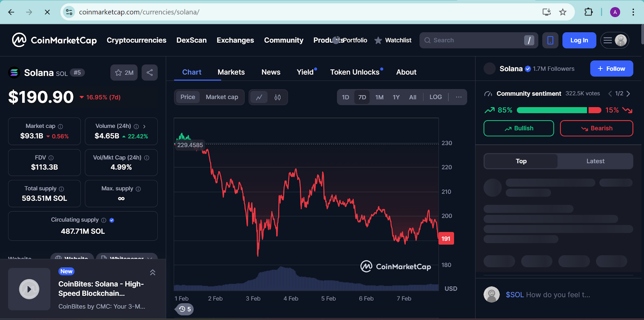Image resolution: width=644 pixels, height=320 pixels.
Task: Go to next community sentiment page
Action: pos(628,93)
